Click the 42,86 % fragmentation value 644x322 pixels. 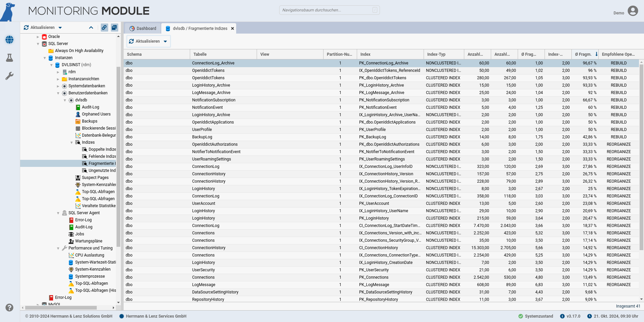[590, 137]
